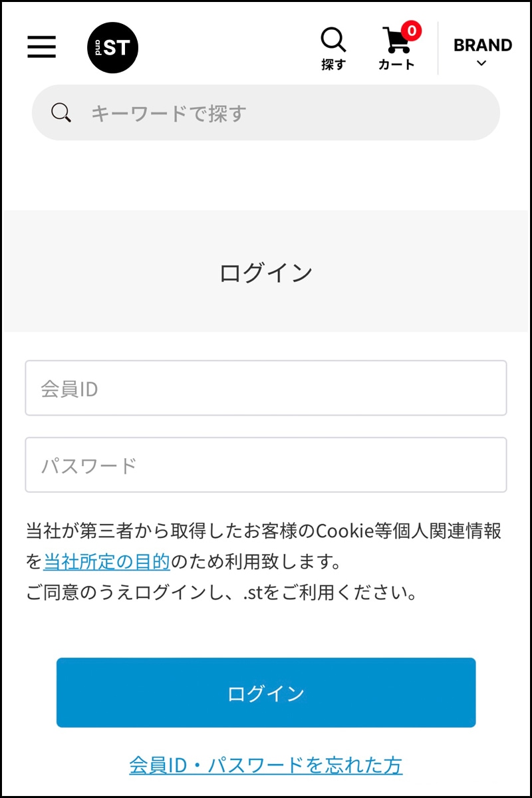Click the gray ログイン title banner area

[266, 271]
